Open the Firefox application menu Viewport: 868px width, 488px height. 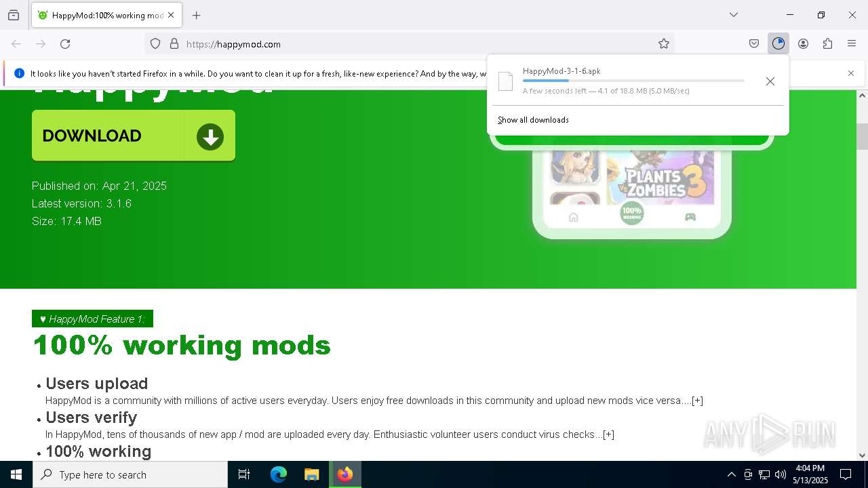(x=852, y=43)
